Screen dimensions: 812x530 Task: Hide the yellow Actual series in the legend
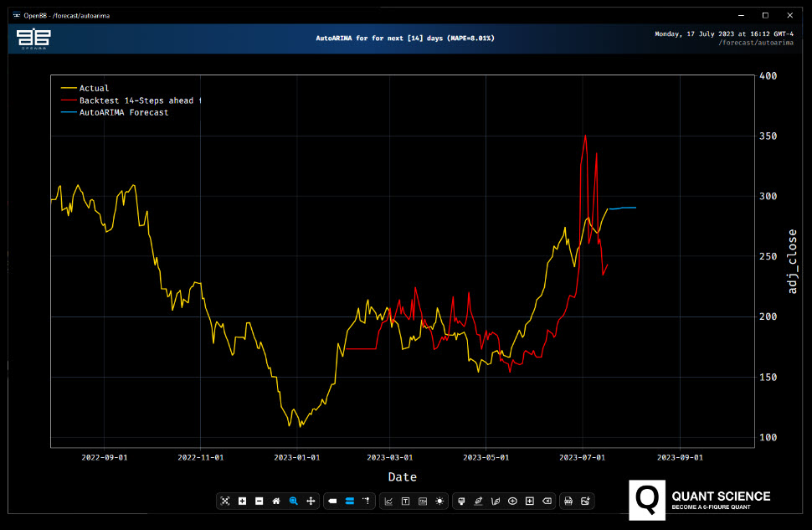pos(92,88)
